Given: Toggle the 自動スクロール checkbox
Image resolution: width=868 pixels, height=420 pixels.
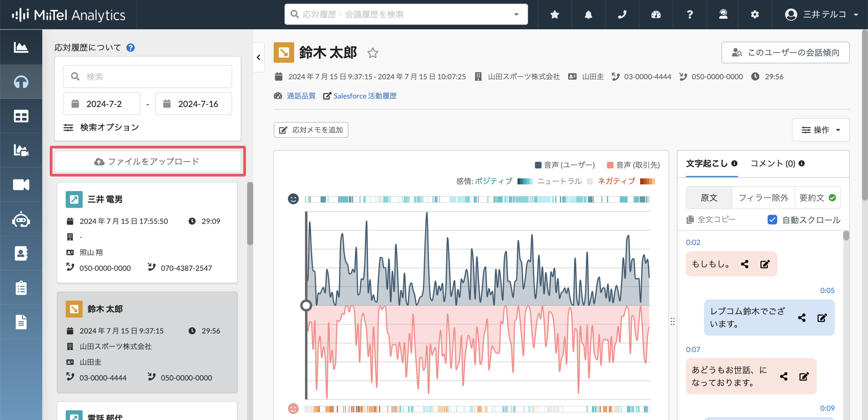Looking at the screenshot, I should (x=772, y=220).
